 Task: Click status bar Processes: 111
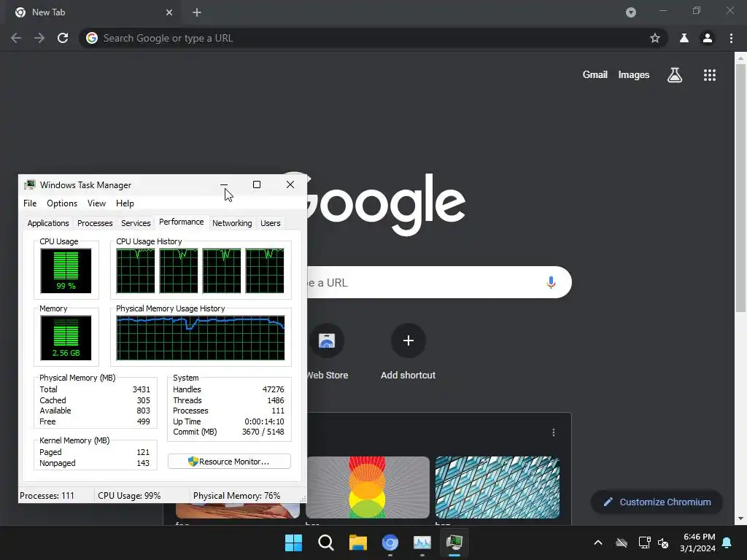tap(47, 496)
